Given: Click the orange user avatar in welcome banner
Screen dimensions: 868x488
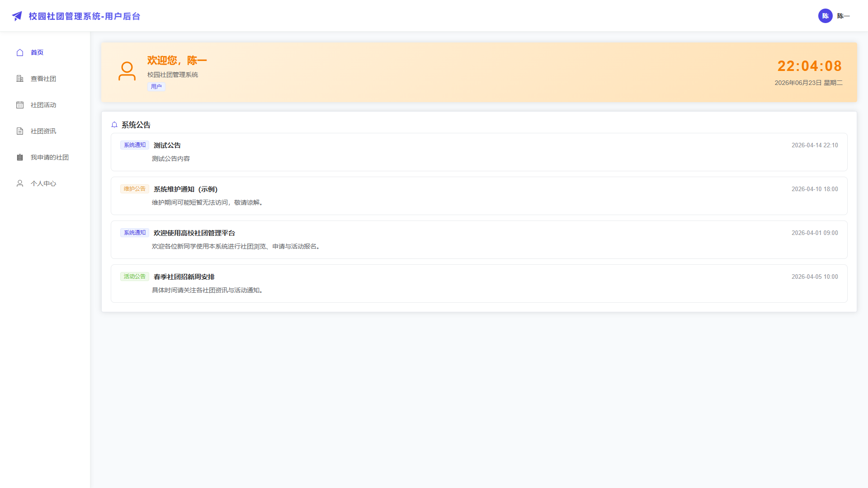Looking at the screenshot, I should (127, 71).
